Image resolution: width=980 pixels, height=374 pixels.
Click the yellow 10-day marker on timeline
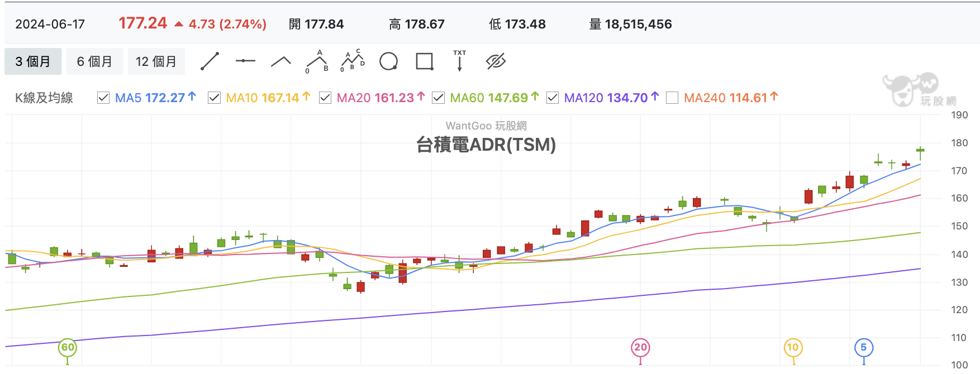(x=793, y=347)
